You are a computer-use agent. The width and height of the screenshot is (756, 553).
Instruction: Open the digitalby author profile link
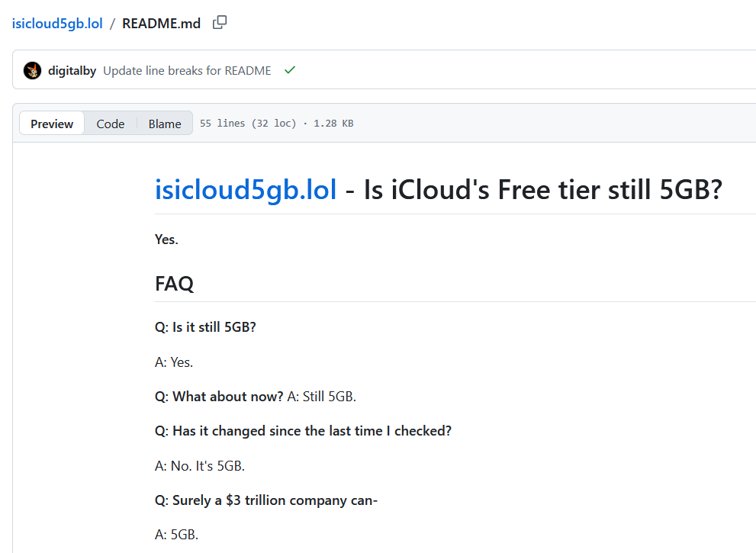[x=72, y=71]
